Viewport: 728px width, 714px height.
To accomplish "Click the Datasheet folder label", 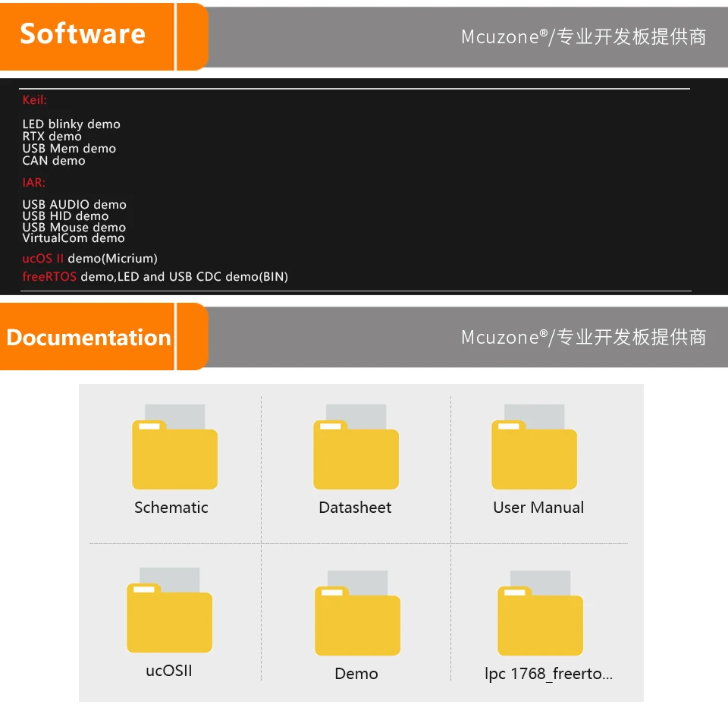I will [x=355, y=508].
